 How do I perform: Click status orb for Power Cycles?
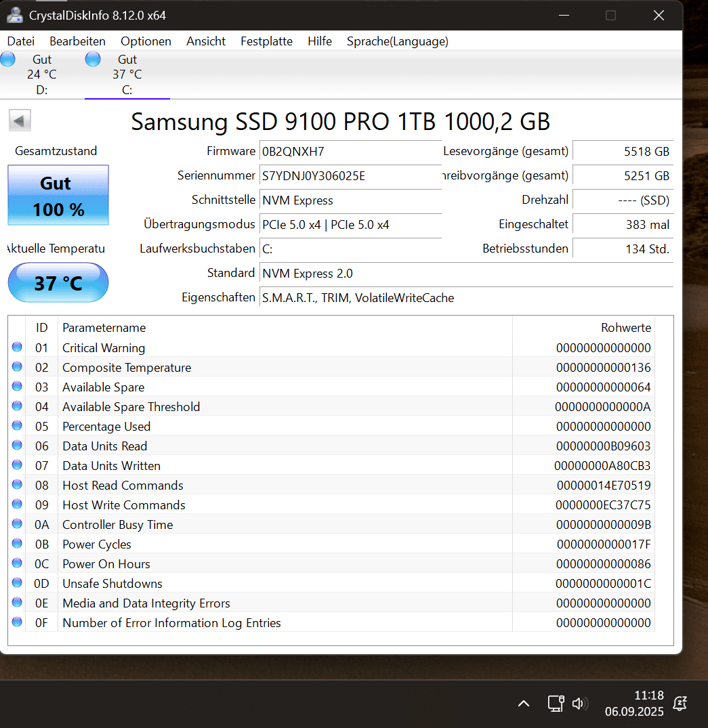pos(17,543)
